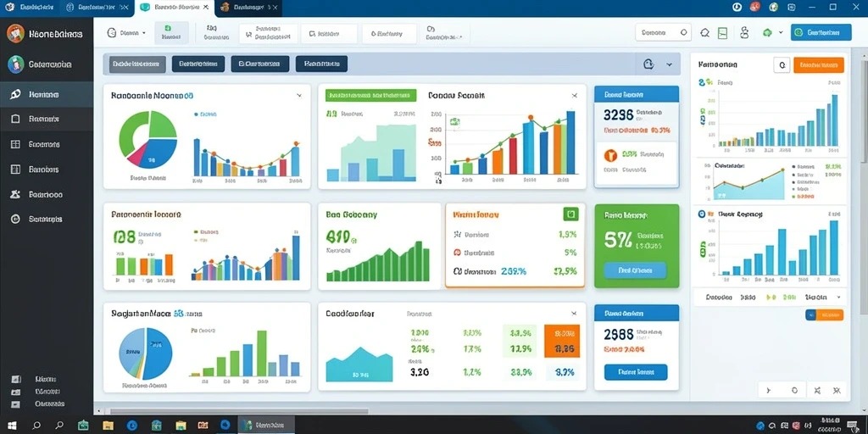Click the blue header of the 3236 card
This screenshot has height=434, width=868.
(x=636, y=93)
